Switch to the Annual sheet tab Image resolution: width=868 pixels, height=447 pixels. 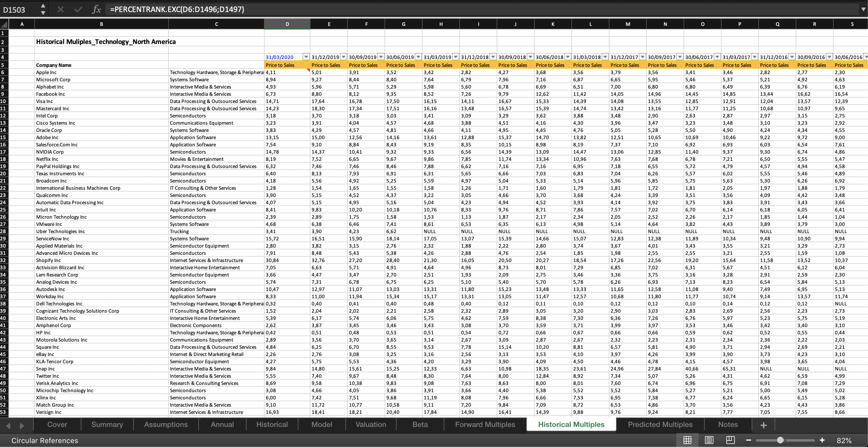[222, 424]
